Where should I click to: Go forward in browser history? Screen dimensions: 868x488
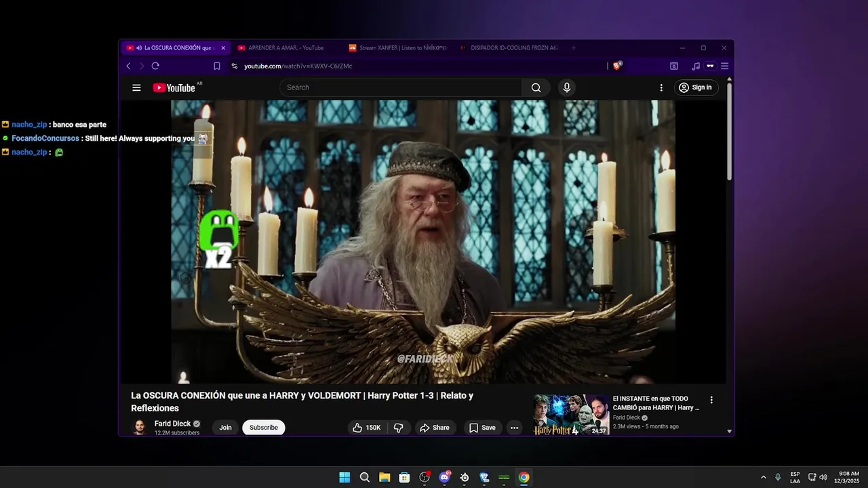[x=142, y=66]
